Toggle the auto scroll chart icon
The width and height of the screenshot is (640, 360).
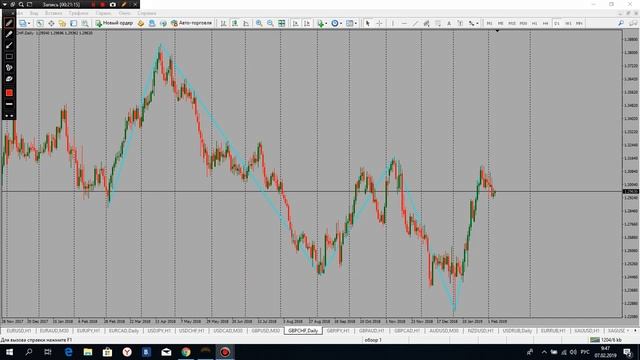(x=296, y=23)
